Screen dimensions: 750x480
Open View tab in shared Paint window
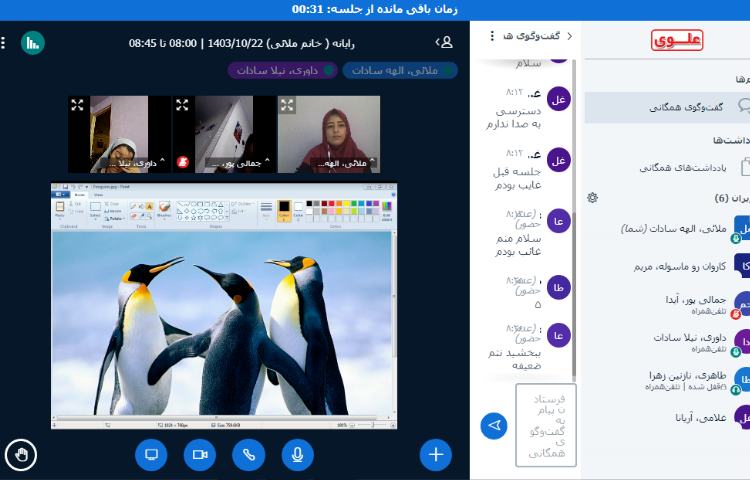click(x=98, y=195)
